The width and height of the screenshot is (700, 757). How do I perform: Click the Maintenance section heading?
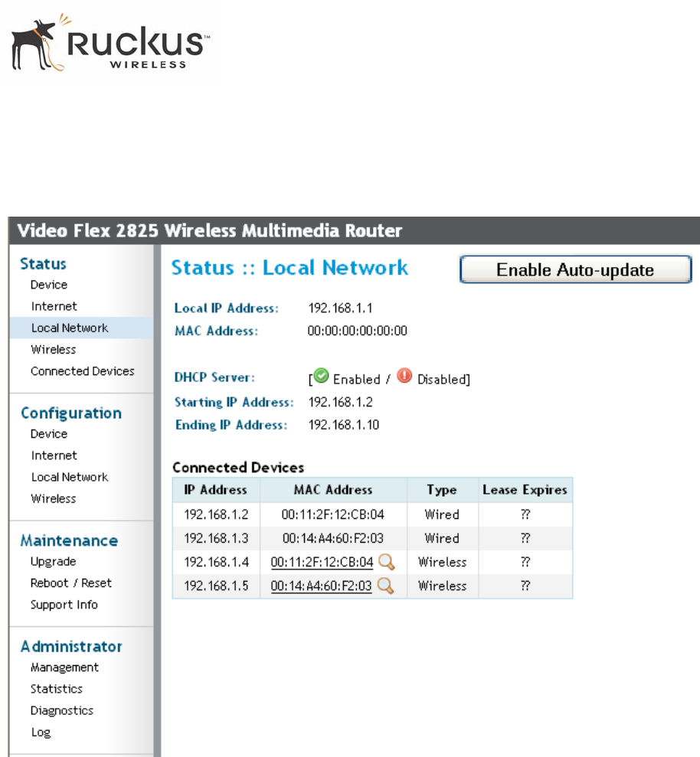click(69, 540)
